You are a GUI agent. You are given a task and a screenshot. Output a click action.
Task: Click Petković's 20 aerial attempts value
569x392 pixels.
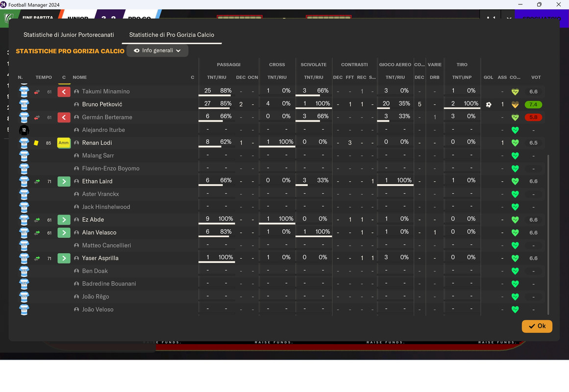click(x=386, y=103)
